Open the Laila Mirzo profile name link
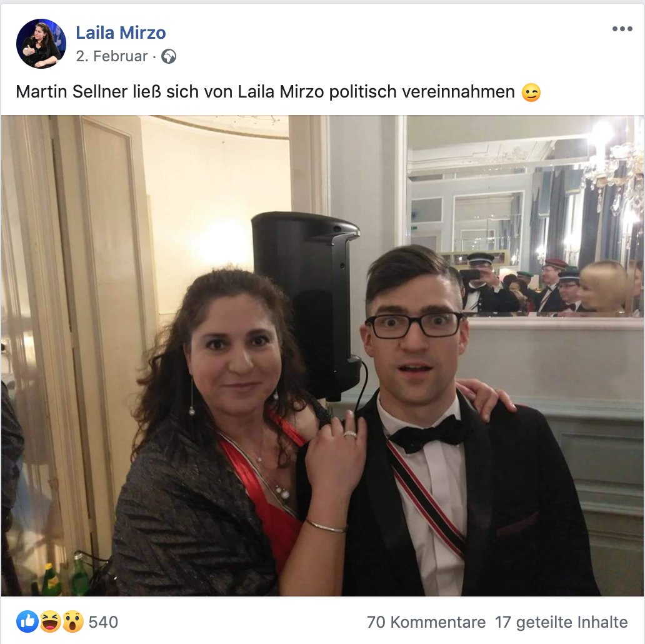This screenshot has height=644, width=645. [121, 33]
